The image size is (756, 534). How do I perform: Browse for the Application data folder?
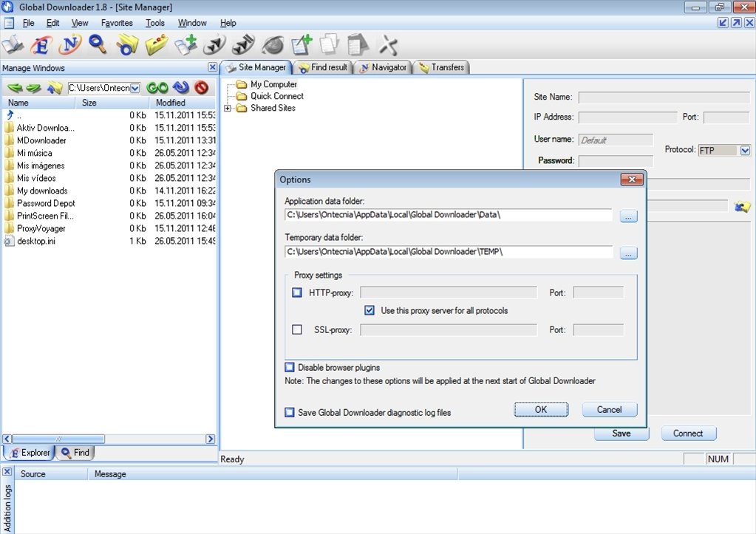point(628,216)
